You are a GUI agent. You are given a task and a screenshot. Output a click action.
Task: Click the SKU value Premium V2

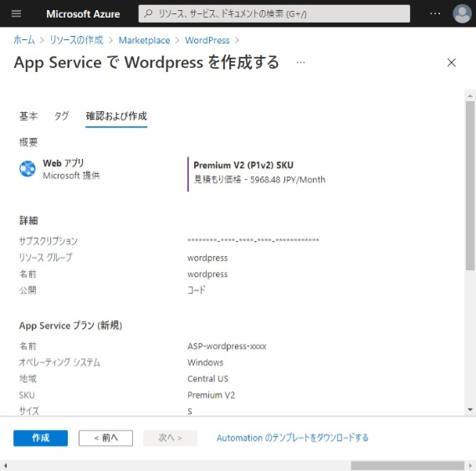[211, 395]
